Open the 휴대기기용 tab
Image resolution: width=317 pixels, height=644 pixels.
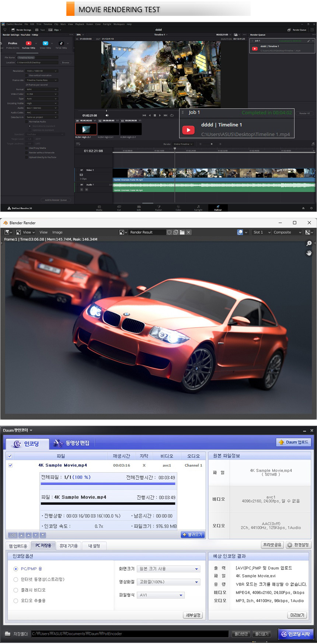tap(69, 546)
